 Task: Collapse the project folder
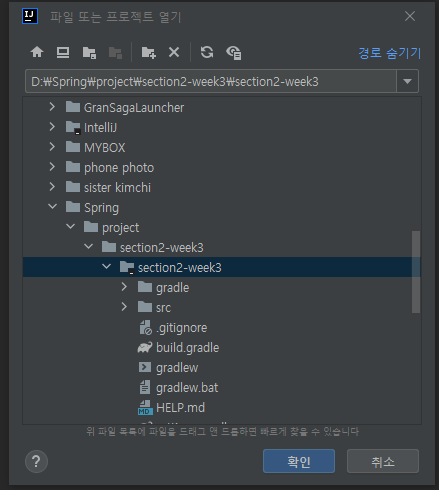click(70, 227)
